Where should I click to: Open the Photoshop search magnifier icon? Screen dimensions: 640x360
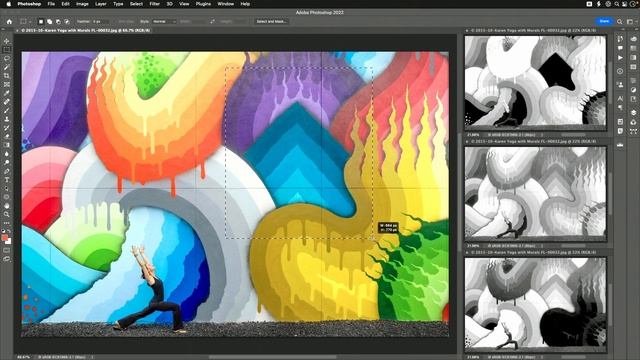[x=620, y=21]
